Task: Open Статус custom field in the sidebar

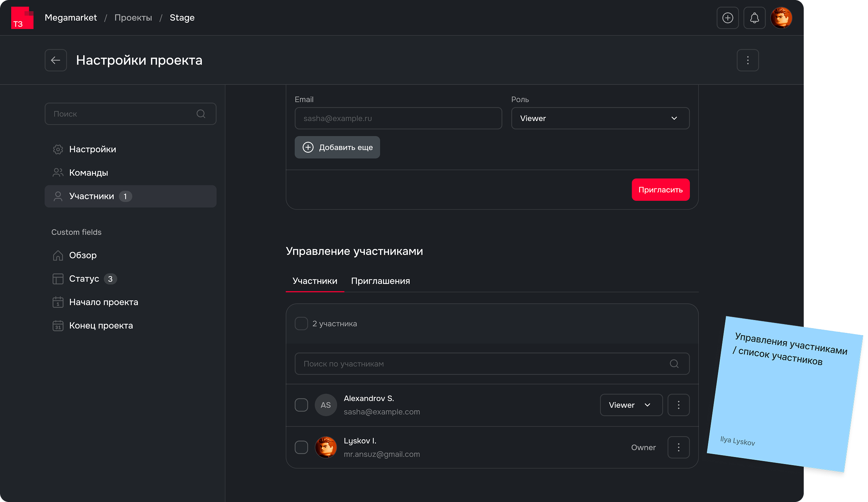Action: coord(84,279)
